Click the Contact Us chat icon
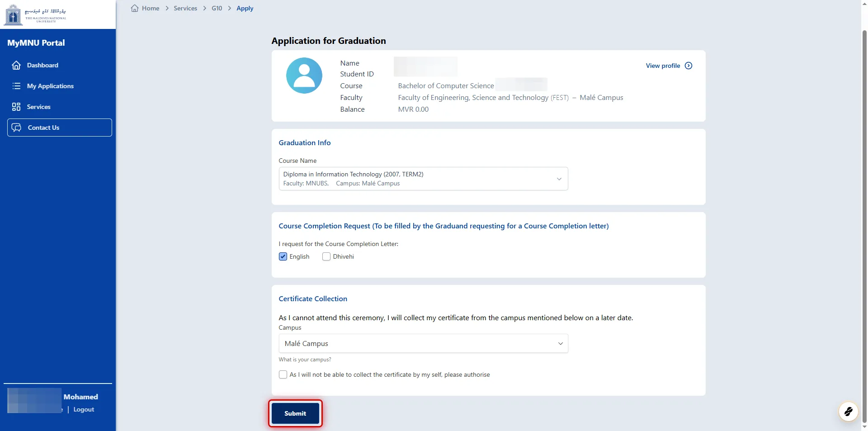The height and width of the screenshot is (431, 868). click(x=17, y=128)
